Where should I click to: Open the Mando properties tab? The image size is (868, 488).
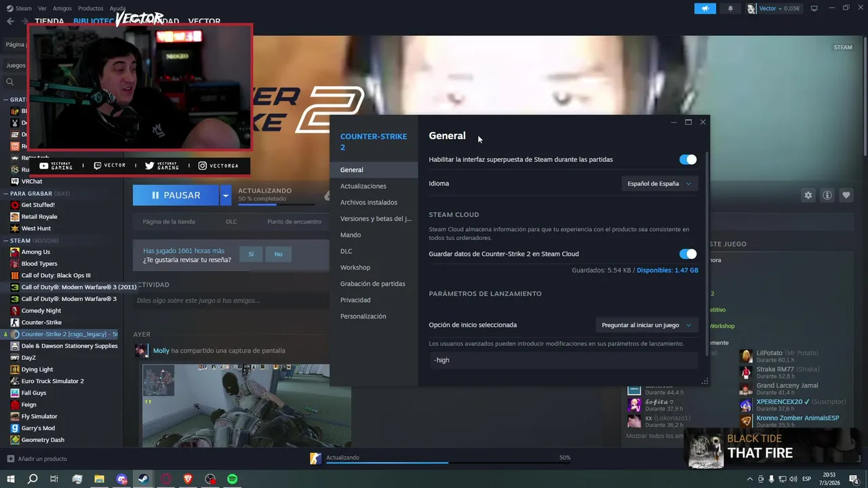(x=374, y=235)
